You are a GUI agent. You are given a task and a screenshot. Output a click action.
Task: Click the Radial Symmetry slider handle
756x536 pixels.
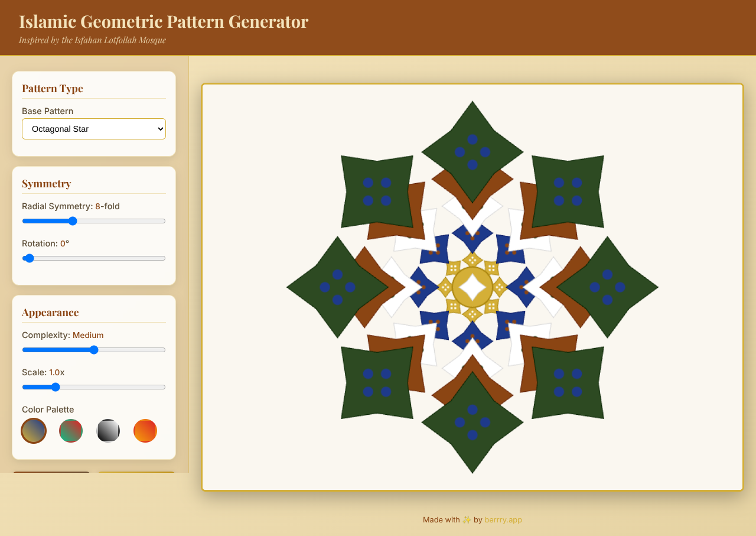(x=71, y=220)
